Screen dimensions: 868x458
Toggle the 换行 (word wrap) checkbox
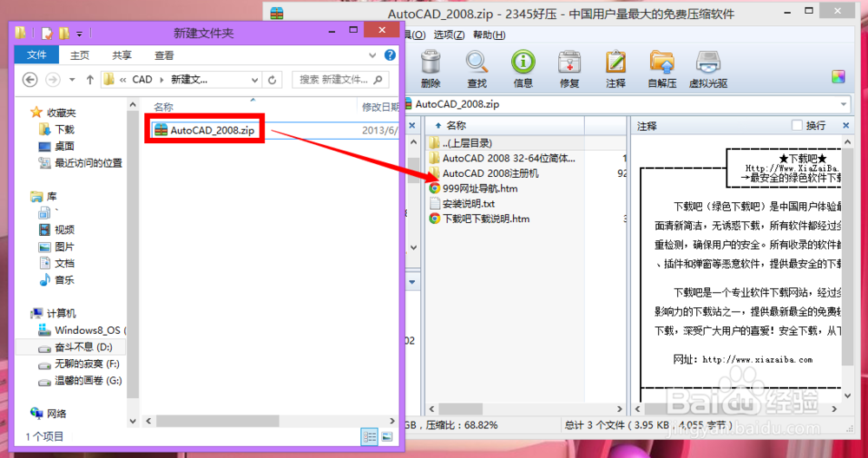tap(797, 126)
